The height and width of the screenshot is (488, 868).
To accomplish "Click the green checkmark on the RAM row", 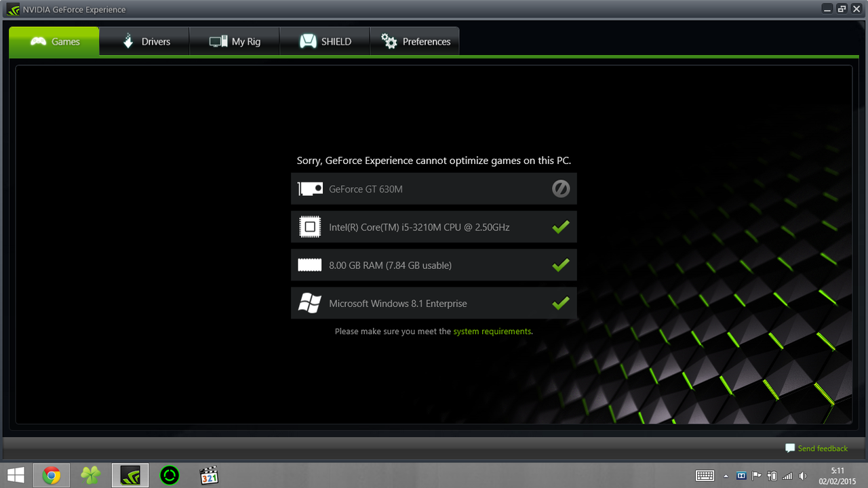I will coord(561,265).
